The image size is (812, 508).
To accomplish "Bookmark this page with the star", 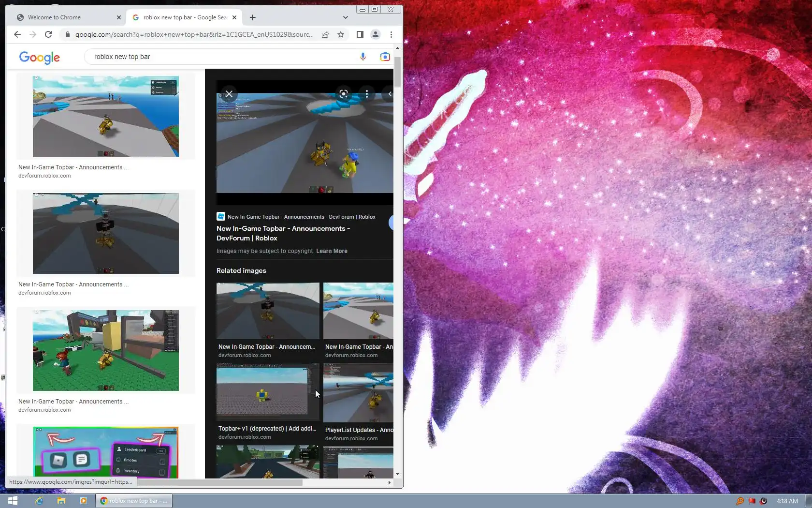I will pos(341,34).
